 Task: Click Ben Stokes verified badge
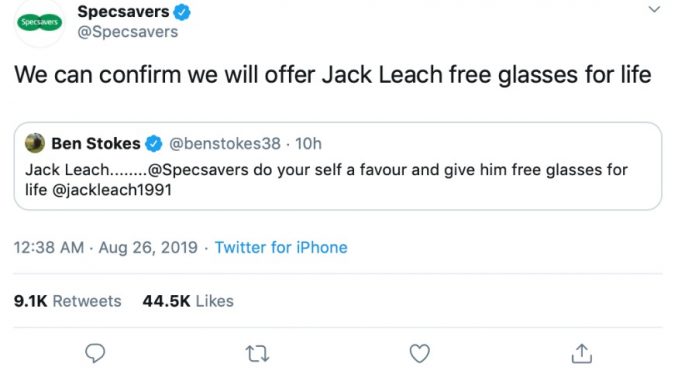[x=154, y=144]
